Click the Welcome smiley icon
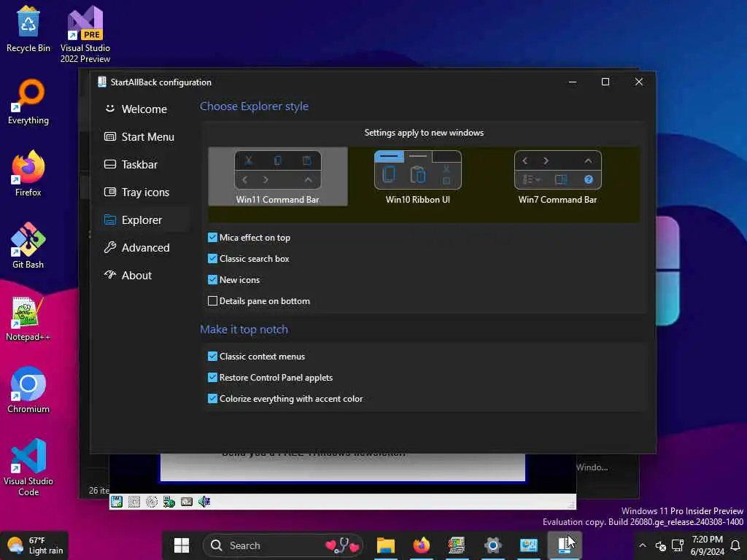The image size is (747, 560). point(110,109)
